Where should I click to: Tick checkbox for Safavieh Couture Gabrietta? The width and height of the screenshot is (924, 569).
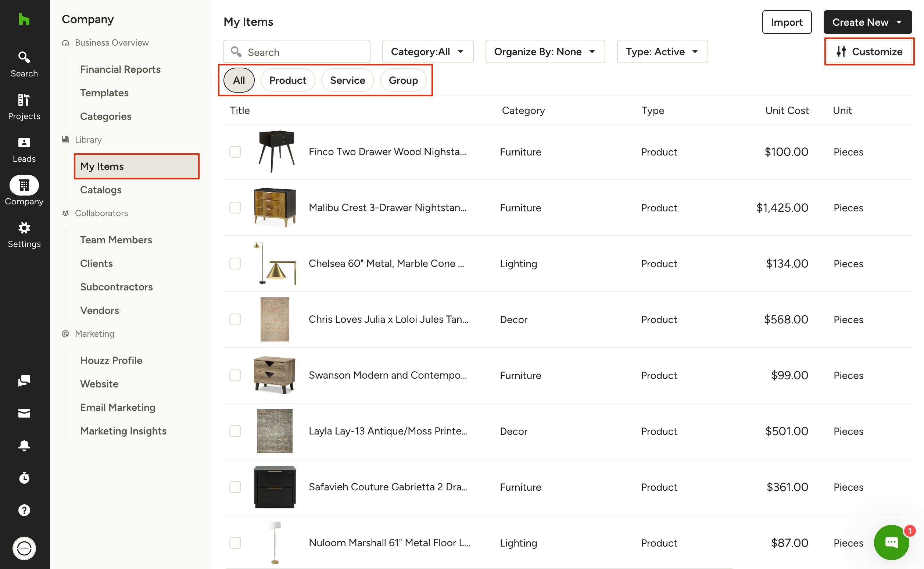click(x=235, y=487)
